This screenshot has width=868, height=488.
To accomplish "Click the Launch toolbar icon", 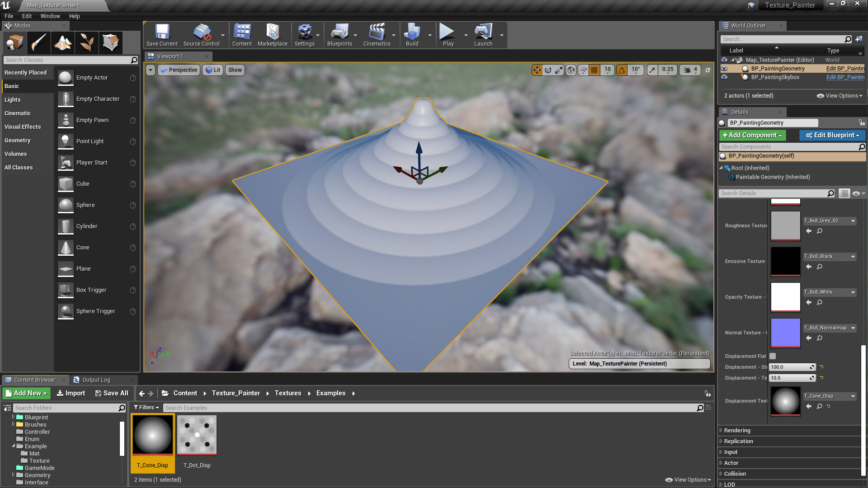I will [x=483, y=35].
